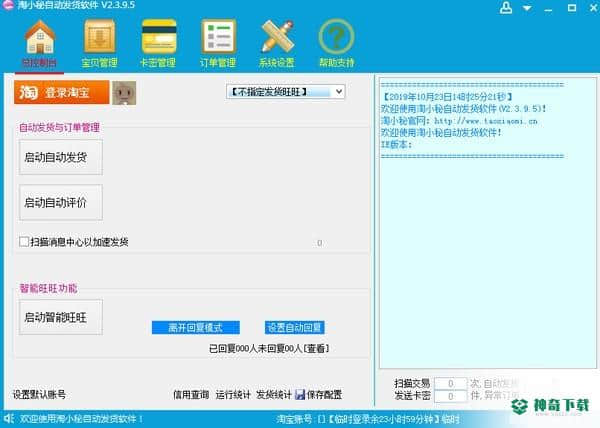Click the 设置自动回复 blue button
600x428 pixels.
click(295, 328)
